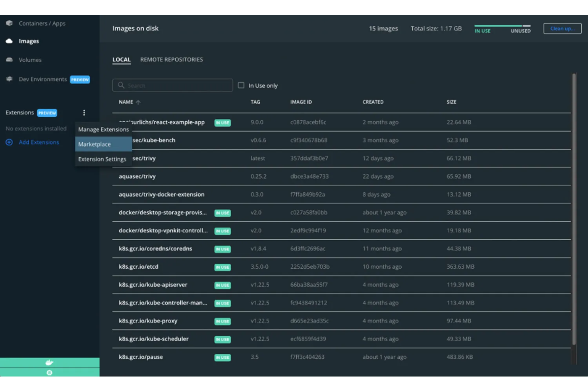Sort images by the NAME column arrow
Viewport: 588px width, 392px height.
point(138,102)
